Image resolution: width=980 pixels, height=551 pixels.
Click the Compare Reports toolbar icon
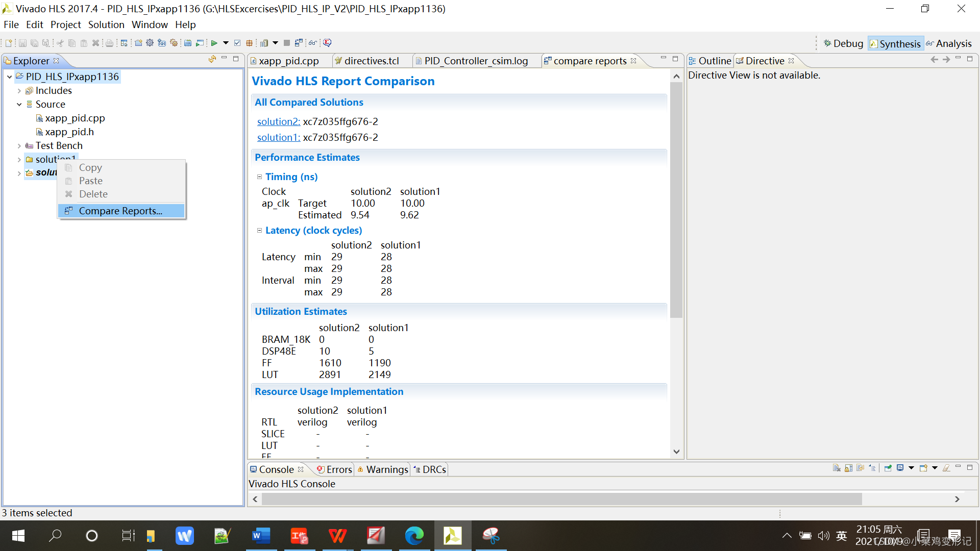click(x=299, y=43)
